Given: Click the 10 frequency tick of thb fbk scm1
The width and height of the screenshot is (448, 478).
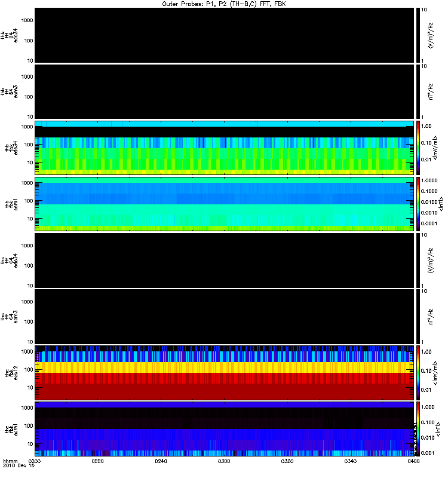Looking at the screenshot, I should 30,219.
